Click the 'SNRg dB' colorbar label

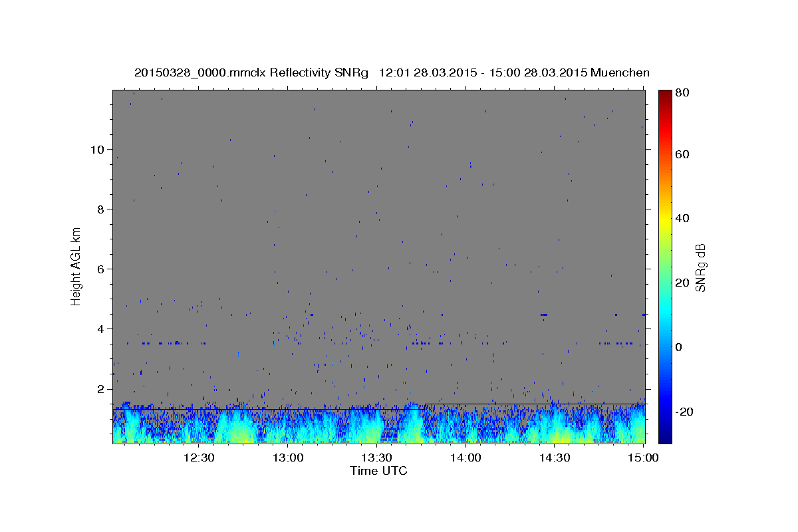tap(700, 267)
